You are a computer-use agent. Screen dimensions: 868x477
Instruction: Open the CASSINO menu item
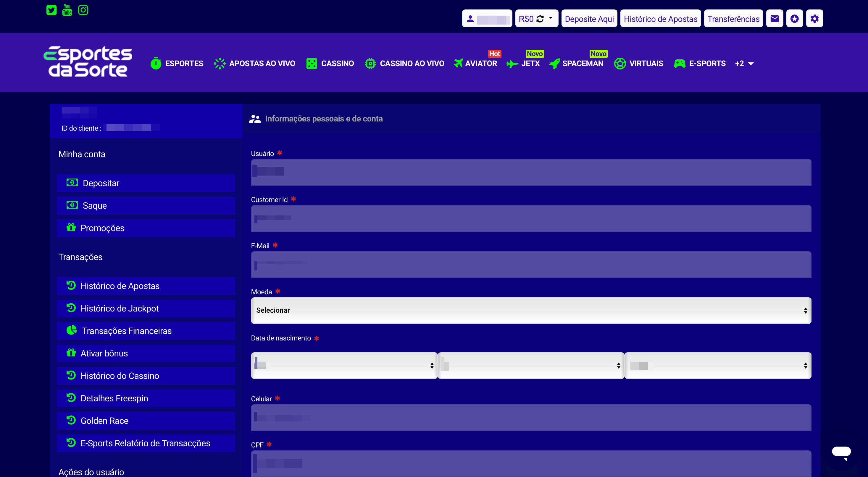[x=330, y=63]
